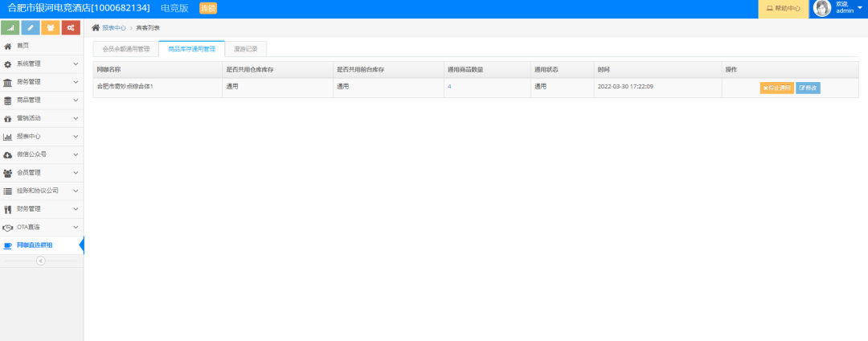Viewport: 868px width, 341px height.
Task: Click the coffee cup icon for 网咖直连群组
Action: tap(8, 246)
